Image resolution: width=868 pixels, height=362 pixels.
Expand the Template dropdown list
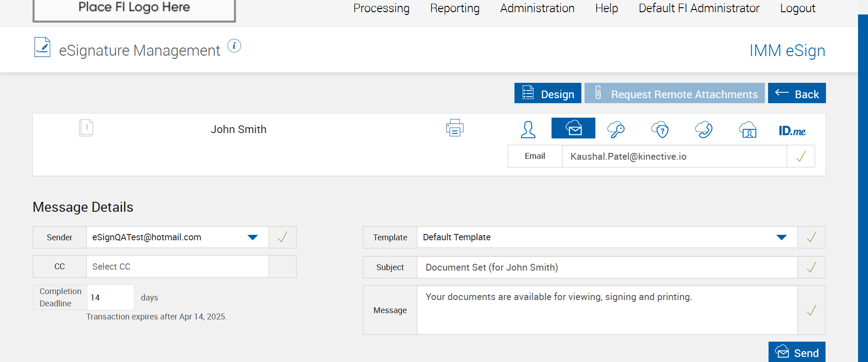coord(781,238)
